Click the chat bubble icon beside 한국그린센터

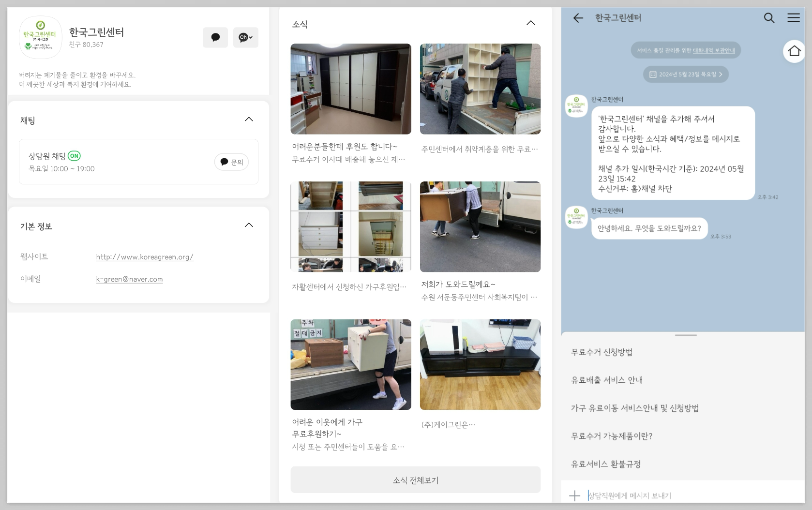(x=215, y=37)
